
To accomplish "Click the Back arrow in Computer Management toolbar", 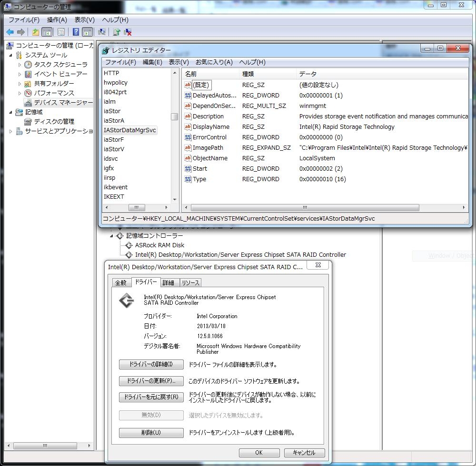I will tap(10, 32).
